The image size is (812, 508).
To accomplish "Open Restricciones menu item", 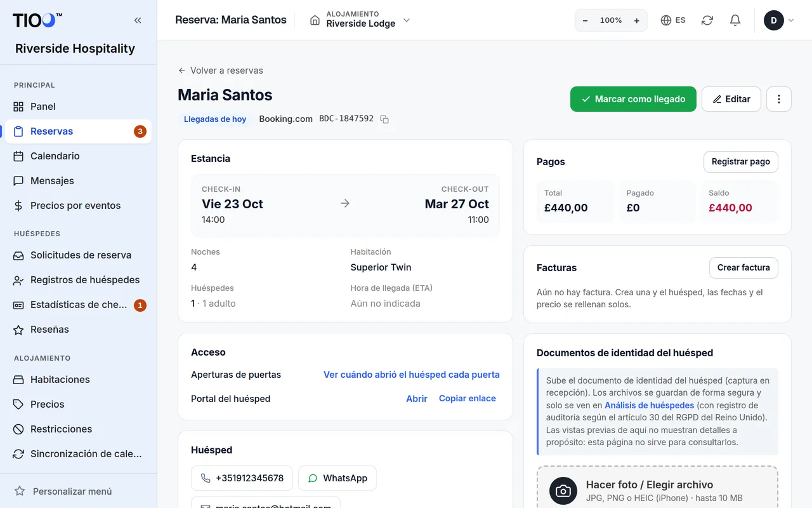I will pyautogui.click(x=78, y=429).
